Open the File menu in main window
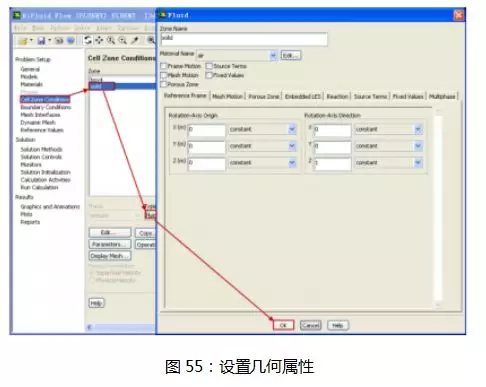 (20, 28)
